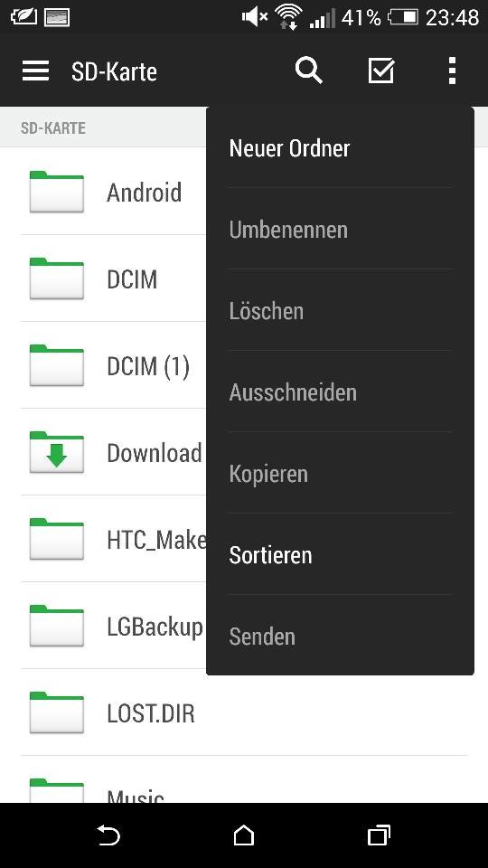Tap the Android back navigation button
488x868 pixels.
pos(108,835)
